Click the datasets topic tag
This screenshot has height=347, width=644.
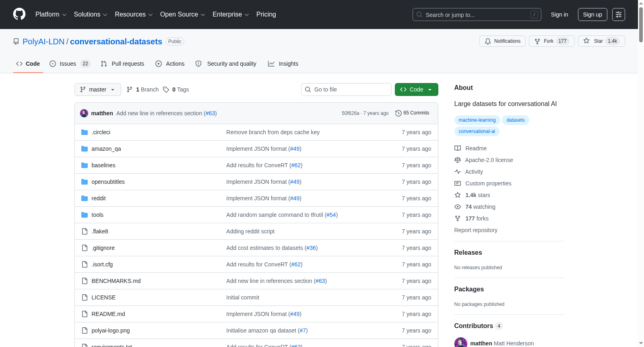pos(516,120)
